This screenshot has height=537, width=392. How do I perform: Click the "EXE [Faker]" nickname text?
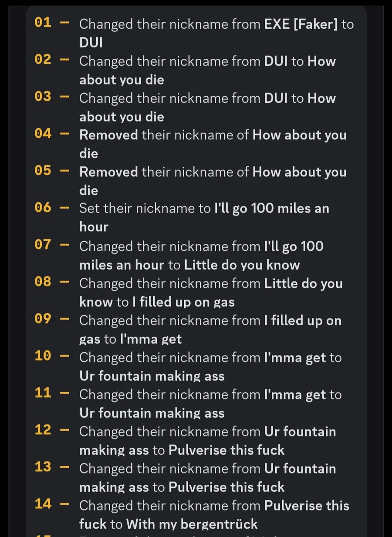tap(301, 24)
